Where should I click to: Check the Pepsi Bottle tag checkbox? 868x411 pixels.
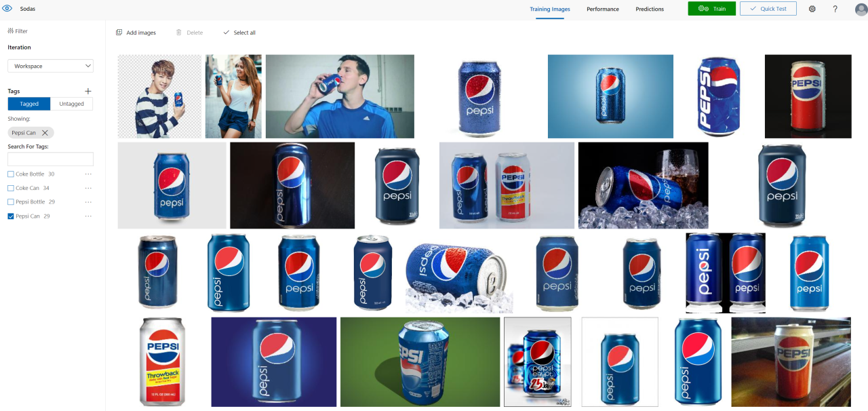[11, 202]
